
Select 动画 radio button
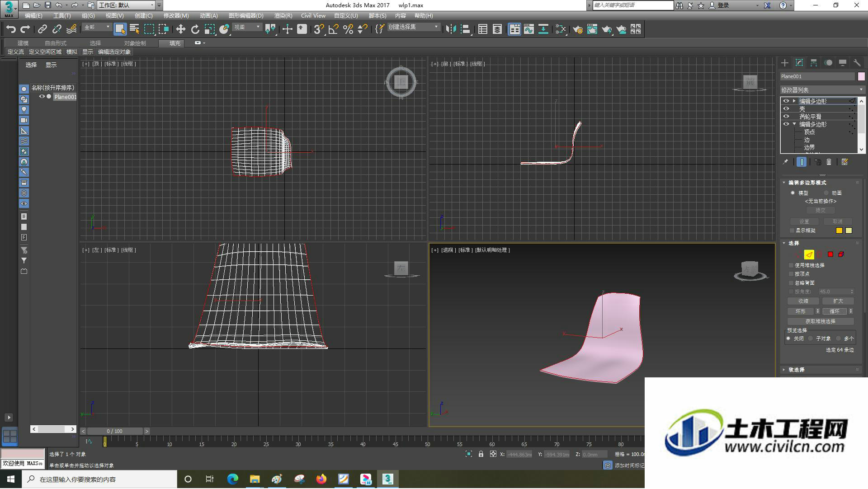[x=826, y=193]
